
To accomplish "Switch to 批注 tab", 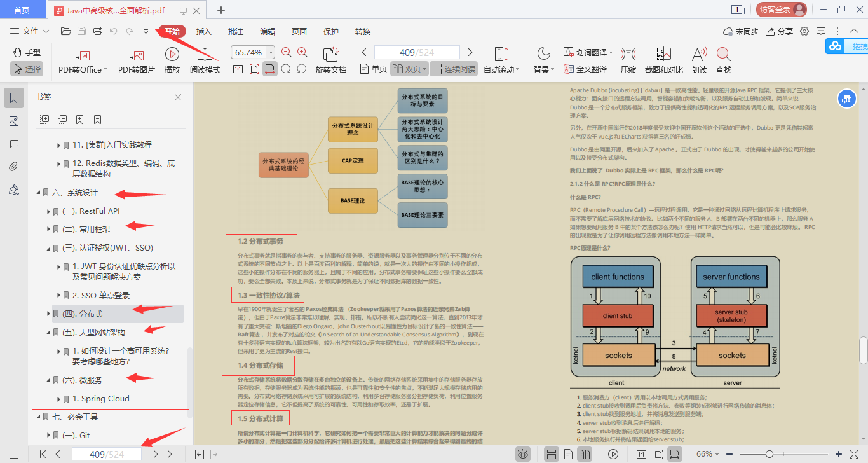I will point(236,31).
